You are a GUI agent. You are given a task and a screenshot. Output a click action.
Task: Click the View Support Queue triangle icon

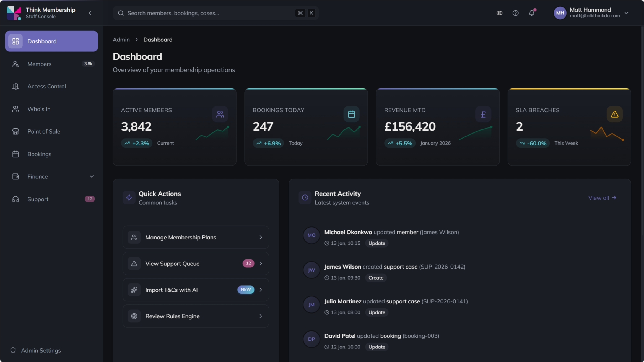pos(134,264)
